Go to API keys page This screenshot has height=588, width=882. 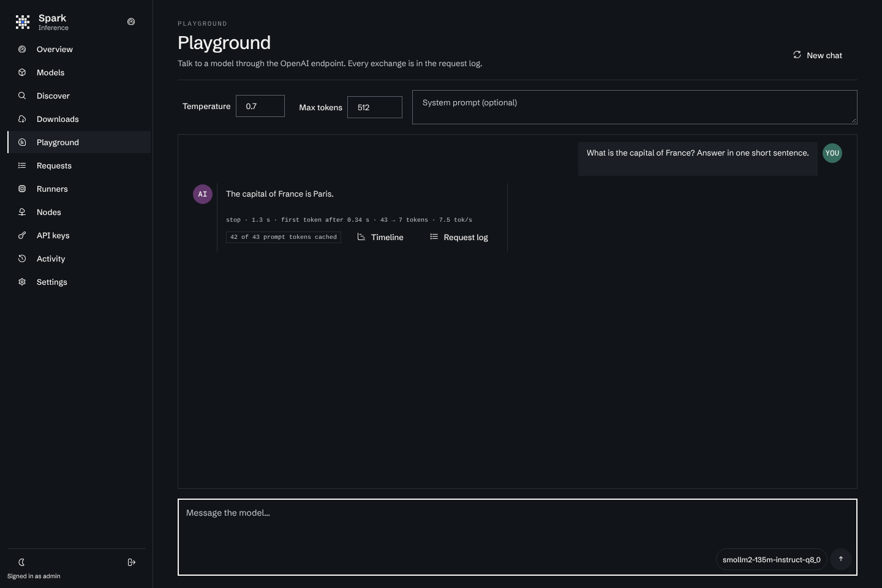tap(79, 235)
